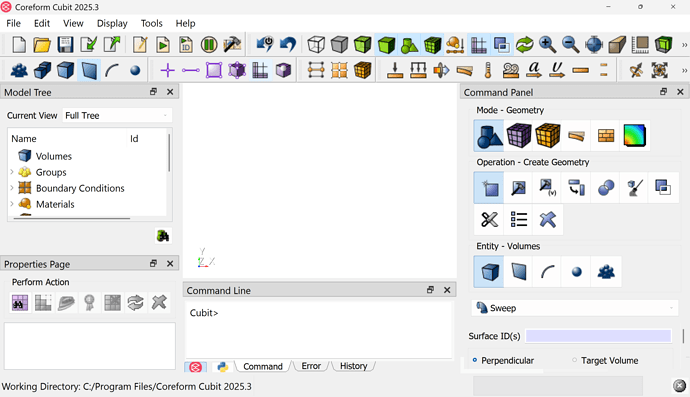This screenshot has height=397, width=690.
Task: Click the Surface ID(s) input field
Action: click(x=598, y=336)
